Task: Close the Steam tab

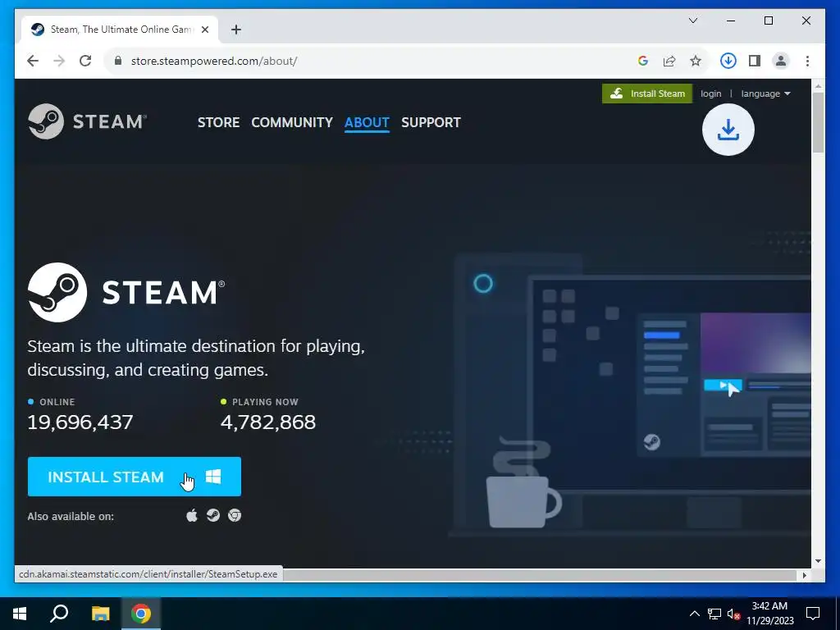Action: pyautogui.click(x=204, y=30)
